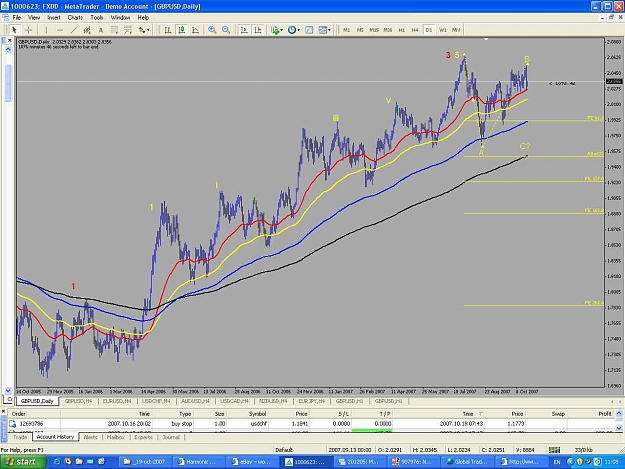
Task: Zoom out on the chart
Action: point(226,30)
